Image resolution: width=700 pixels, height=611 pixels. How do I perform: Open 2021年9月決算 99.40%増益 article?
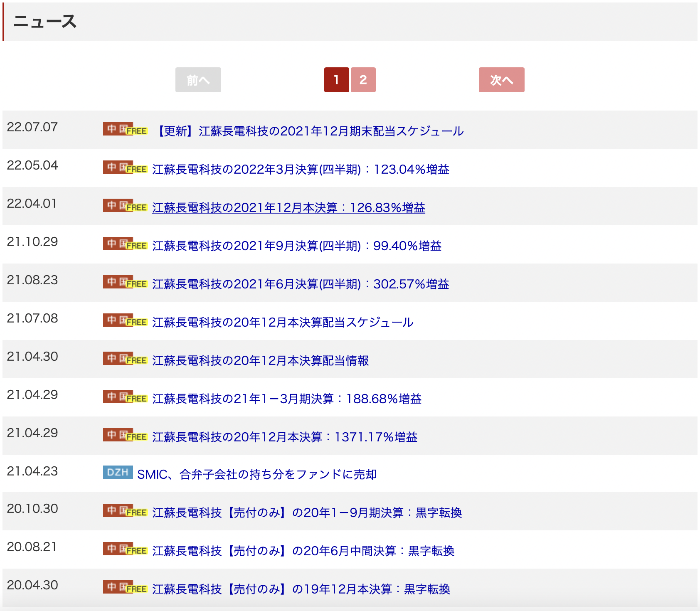point(297,246)
